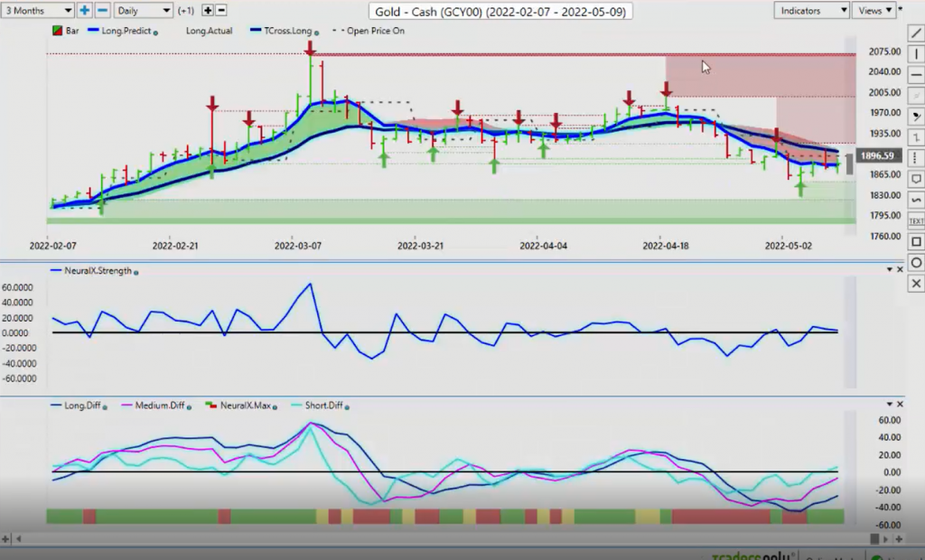Click the 2022-05-02 date axis label

(788, 246)
